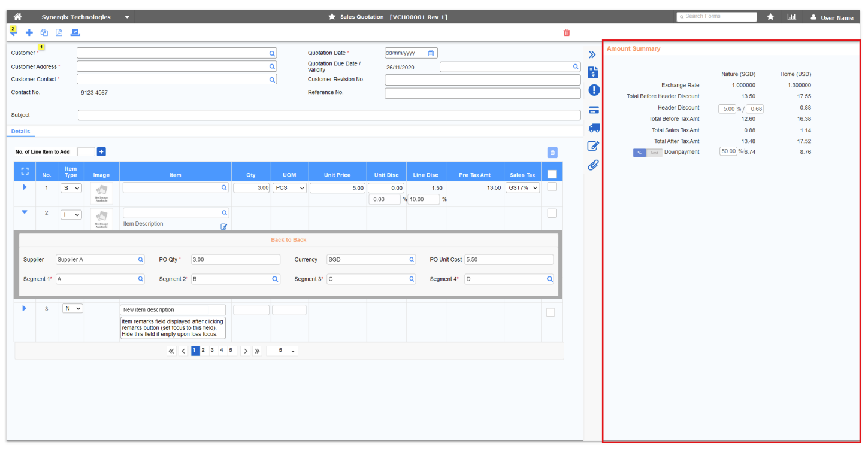This screenshot has width=868, height=453.
Task: Click the edit note icon in the sidebar
Action: tap(593, 146)
